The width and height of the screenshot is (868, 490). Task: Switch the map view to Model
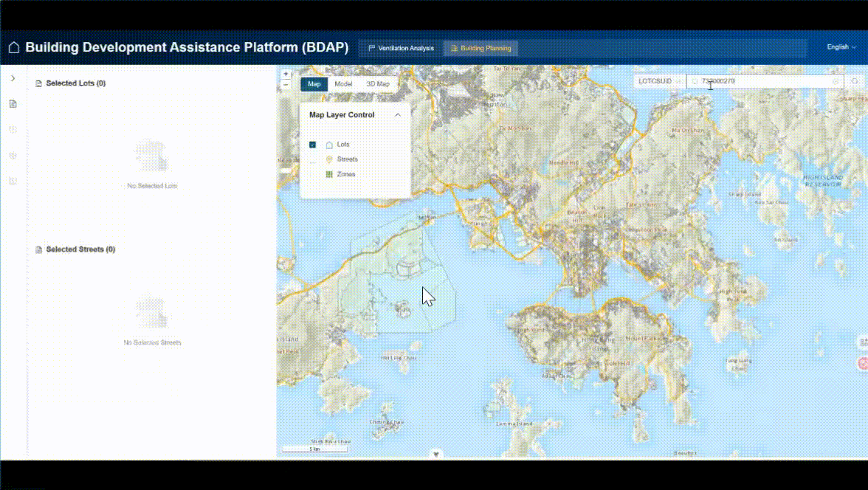click(x=343, y=84)
